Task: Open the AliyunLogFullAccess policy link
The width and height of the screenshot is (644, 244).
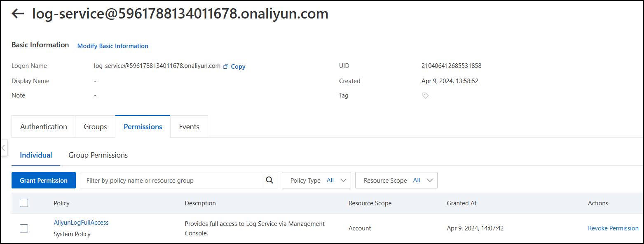Action: [x=81, y=223]
